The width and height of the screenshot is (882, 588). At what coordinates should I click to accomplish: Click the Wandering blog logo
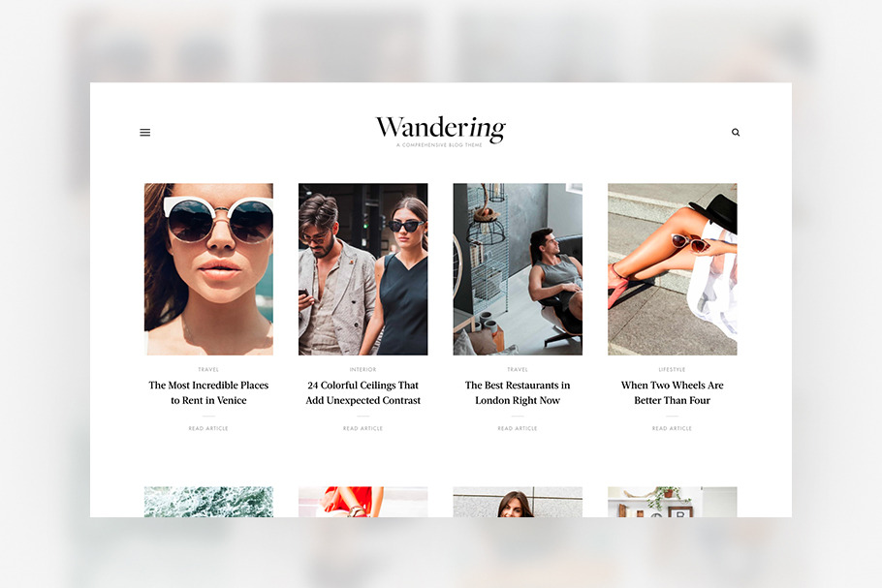click(440, 131)
